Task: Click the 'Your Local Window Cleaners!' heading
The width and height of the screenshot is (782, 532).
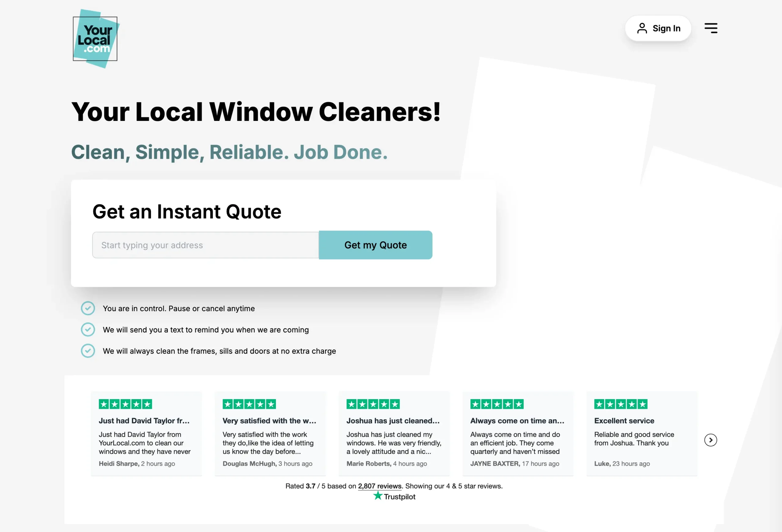Action: [x=256, y=112]
